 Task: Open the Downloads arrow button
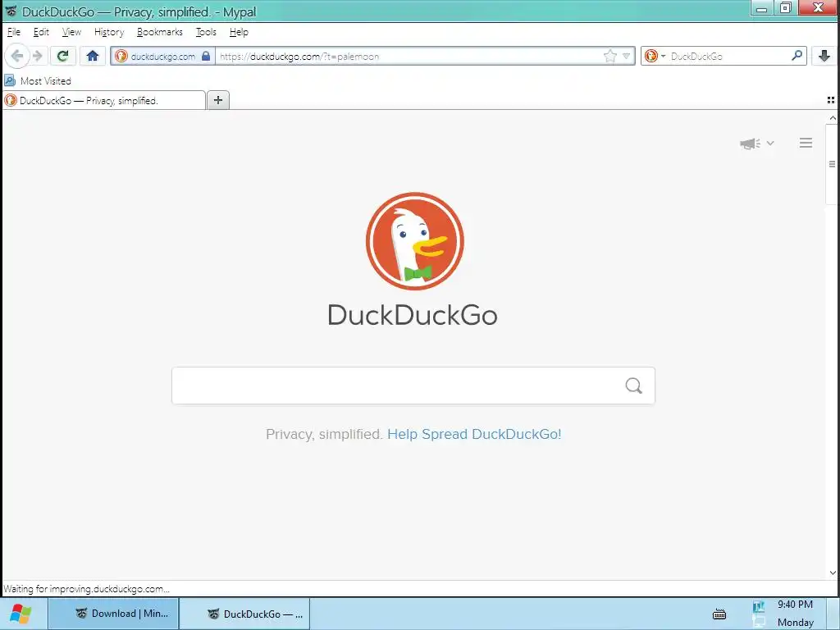coord(824,56)
